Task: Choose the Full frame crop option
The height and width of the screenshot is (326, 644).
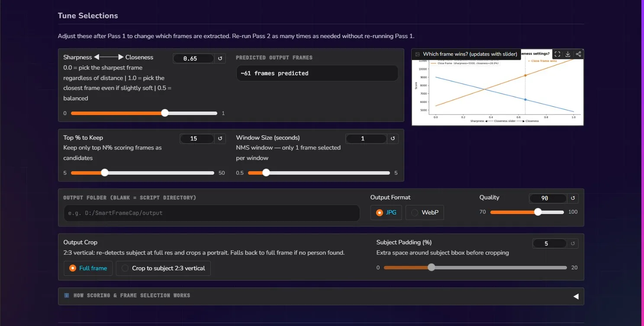Action: pyautogui.click(x=88, y=268)
